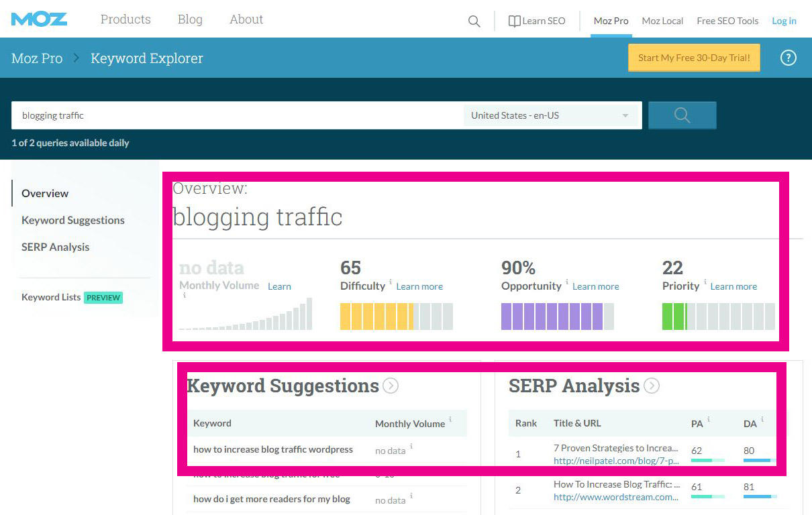The image size is (812, 515).
Task: Click the SERP Analysis panel heading
Action: pos(574,386)
